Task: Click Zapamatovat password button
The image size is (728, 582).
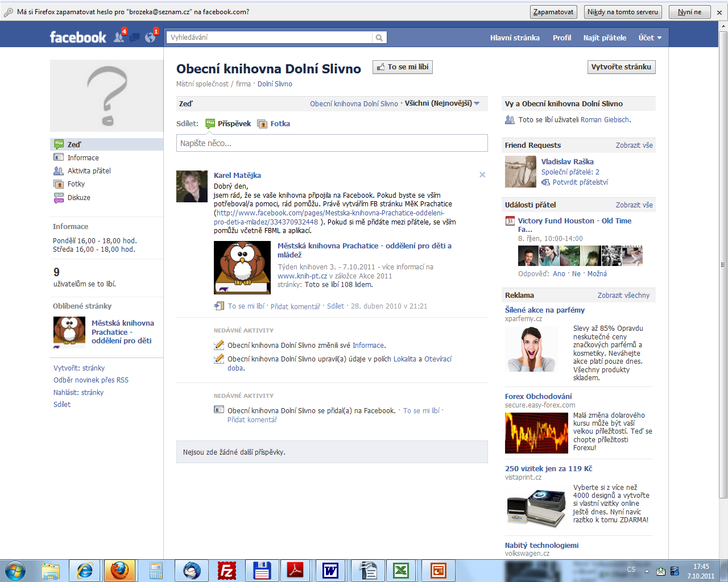Action: click(553, 12)
